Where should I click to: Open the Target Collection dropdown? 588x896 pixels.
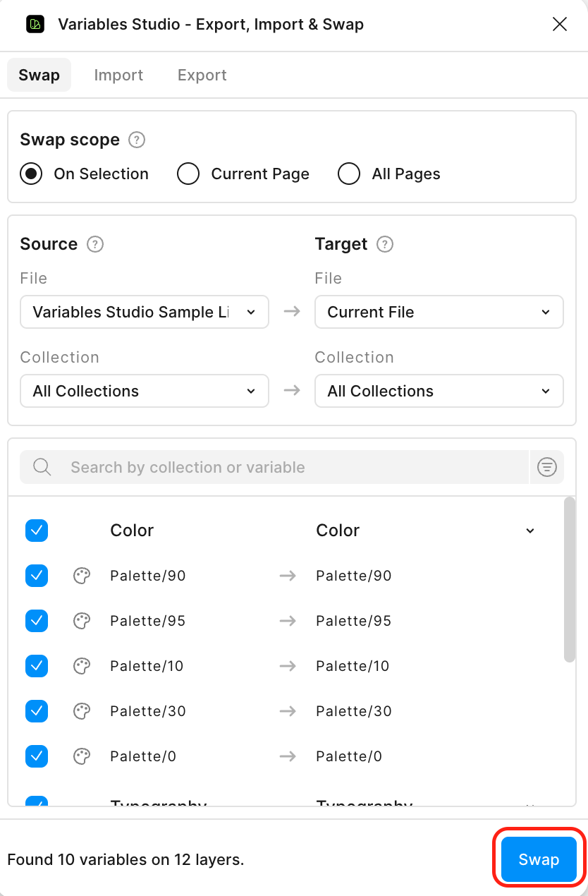[x=439, y=391]
